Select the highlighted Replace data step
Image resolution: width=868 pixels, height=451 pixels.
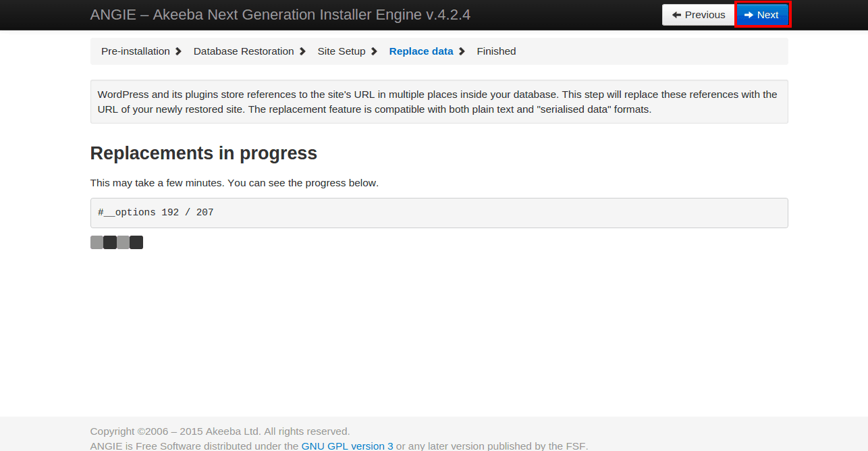coord(421,51)
